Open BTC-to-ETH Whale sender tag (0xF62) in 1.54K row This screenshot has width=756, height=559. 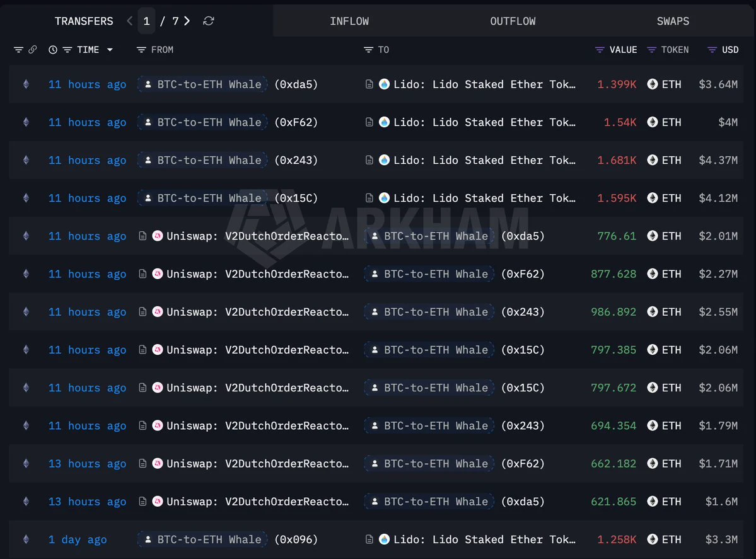(x=202, y=122)
